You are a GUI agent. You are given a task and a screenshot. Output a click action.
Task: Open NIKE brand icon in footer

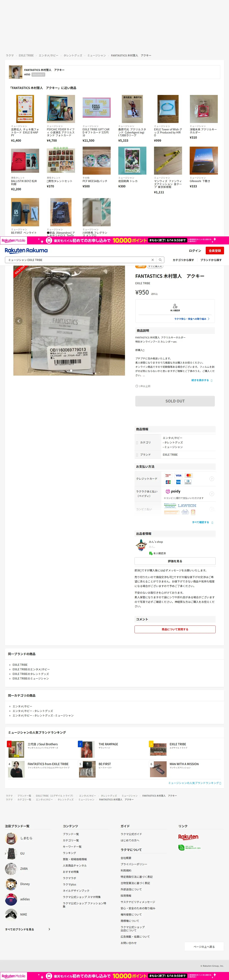pos(11,914)
